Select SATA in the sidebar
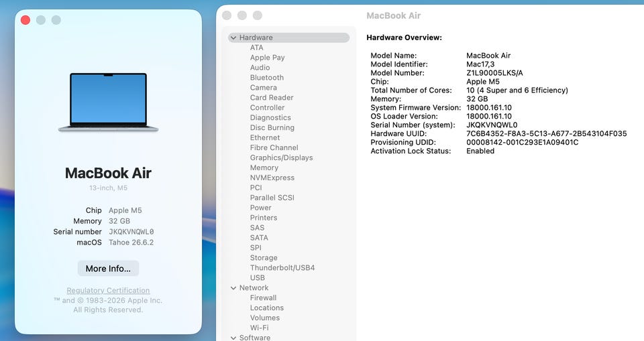Viewport: 644px width, 341px height. [x=259, y=238]
